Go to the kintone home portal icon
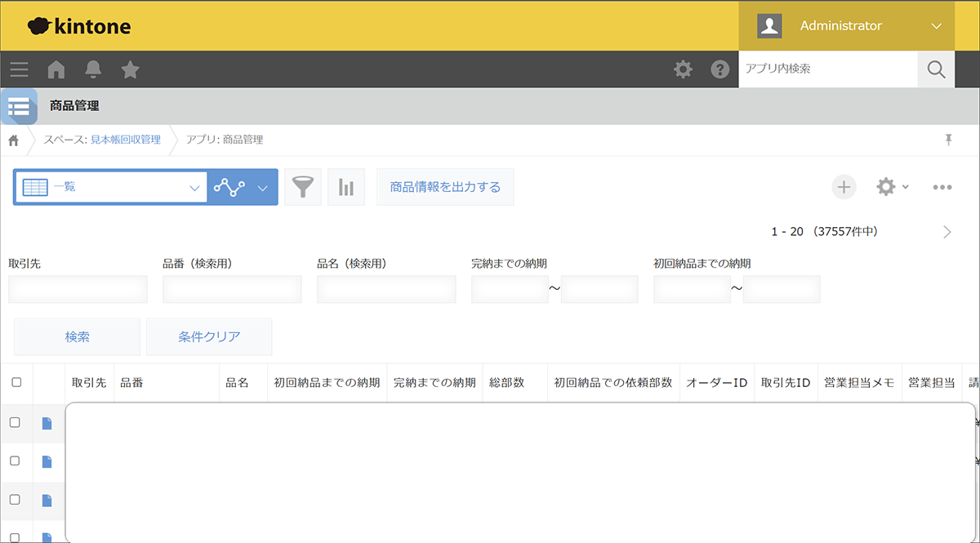The image size is (980, 543). 56,69
